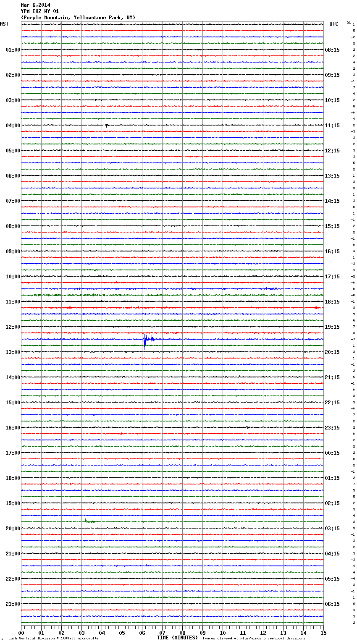Click the "11:15" UTC time label
This screenshot has width=357, height=644.
tap(332, 126)
